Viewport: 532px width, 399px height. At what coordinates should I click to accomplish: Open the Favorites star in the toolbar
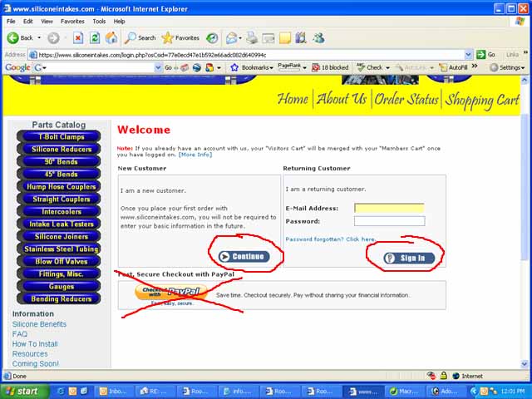click(x=180, y=37)
